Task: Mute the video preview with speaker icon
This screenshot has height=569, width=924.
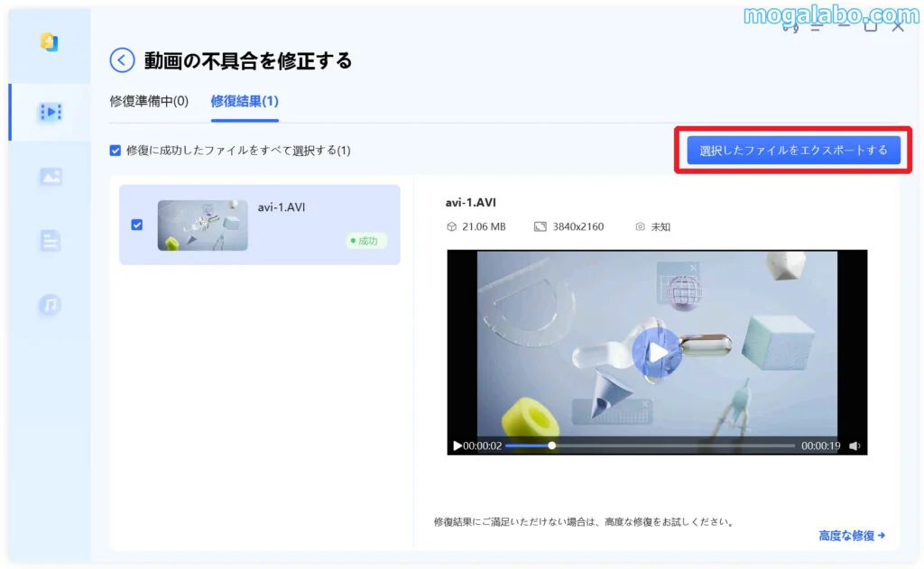Action: coord(855,445)
